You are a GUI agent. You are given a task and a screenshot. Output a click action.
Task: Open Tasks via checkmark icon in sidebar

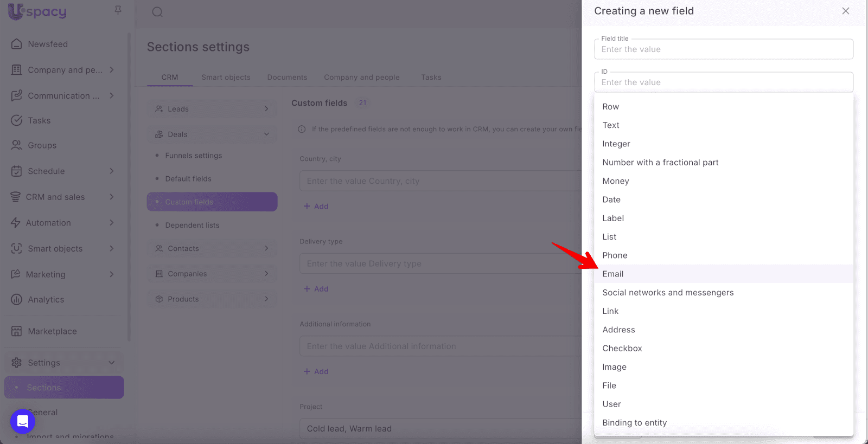coord(17,120)
